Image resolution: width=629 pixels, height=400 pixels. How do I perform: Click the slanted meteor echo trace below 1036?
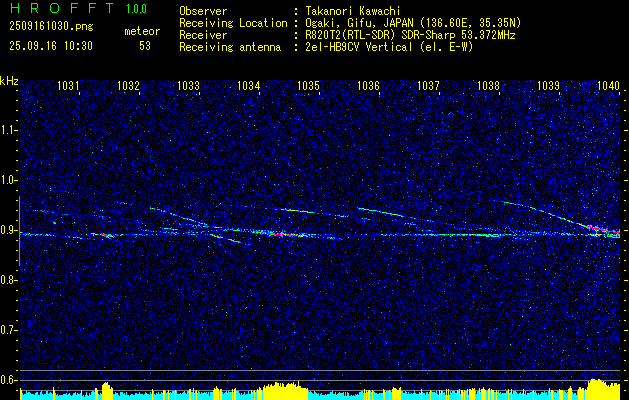(x=380, y=212)
